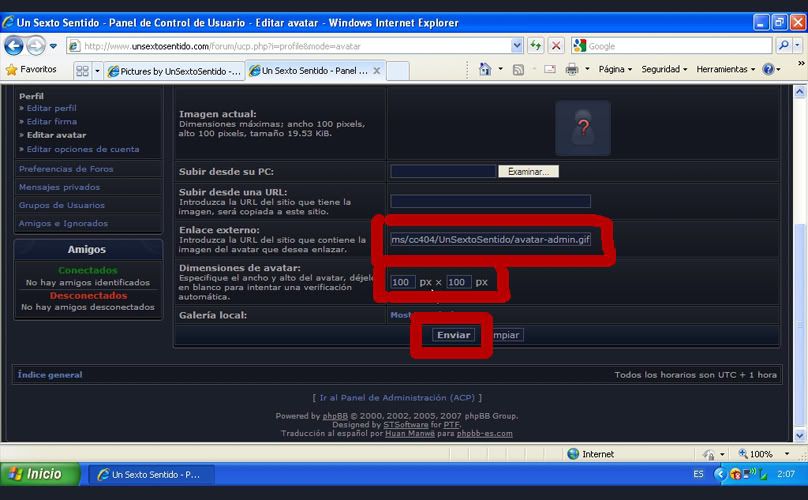Screen dimensions: 808x500
Task: Click the Internet zone globe icon
Action: click(573, 454)
